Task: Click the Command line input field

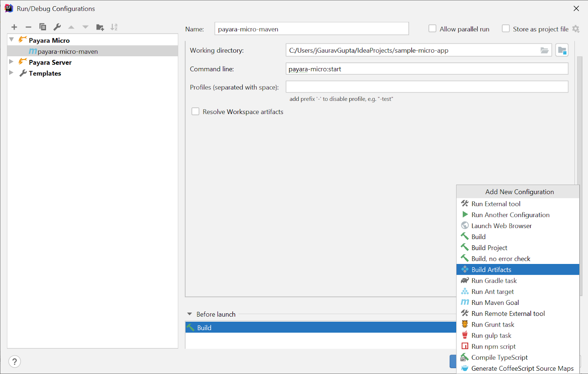Action: [427, 69]
